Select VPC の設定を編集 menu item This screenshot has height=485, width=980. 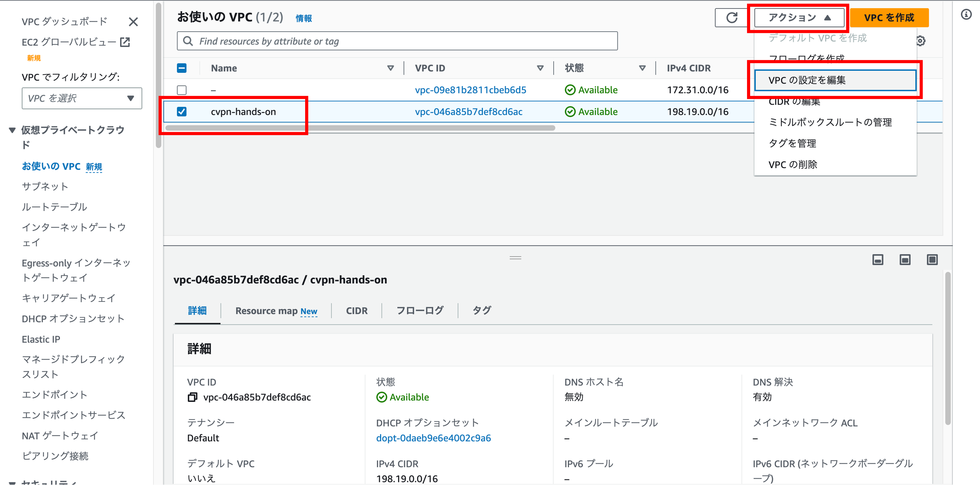(x=835, y=80)
